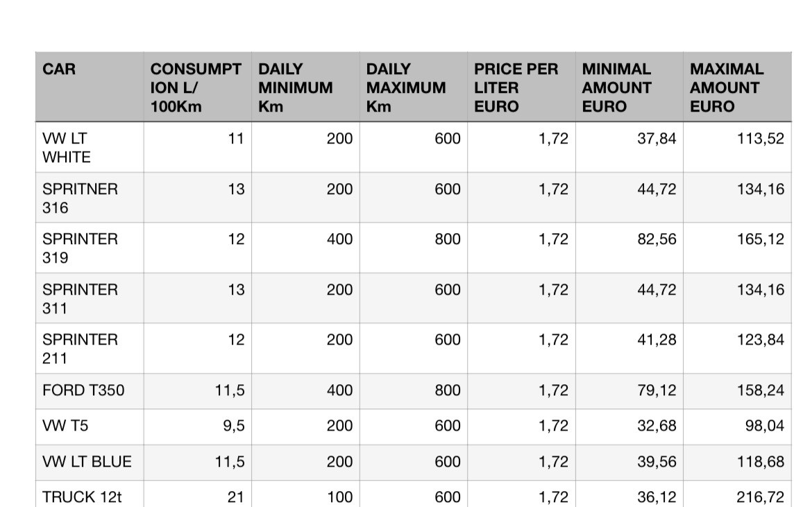The width and height of the screenshot is (812, 507).
Task: Select the 82,56 minimal amount cell
Action: pyautogui.click(x=629, y=248)
